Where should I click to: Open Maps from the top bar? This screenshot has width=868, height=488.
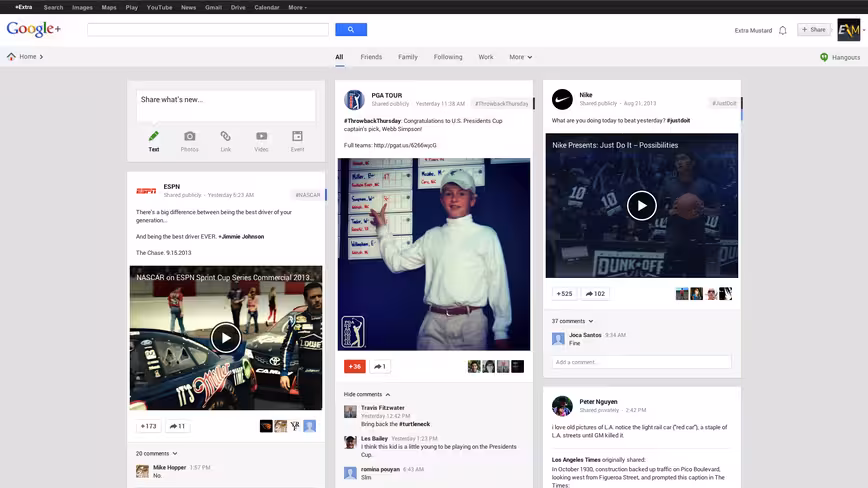coord(109,7)
